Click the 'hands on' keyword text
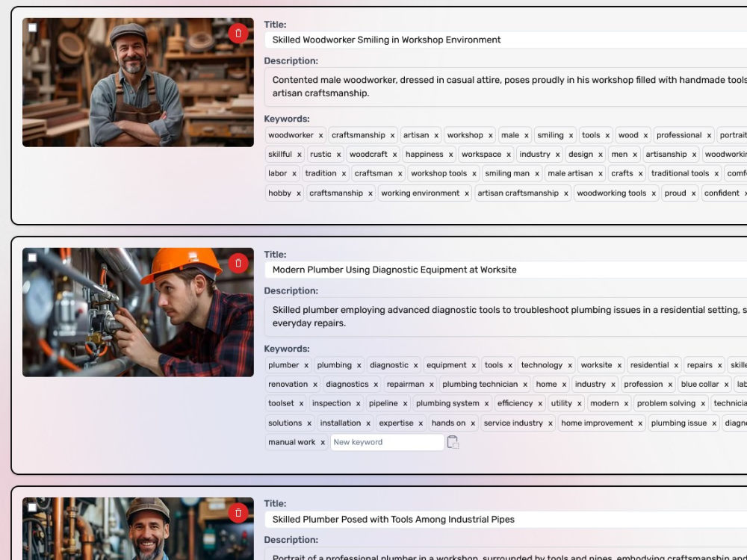 pyautogui.click(x=448, y=423)
